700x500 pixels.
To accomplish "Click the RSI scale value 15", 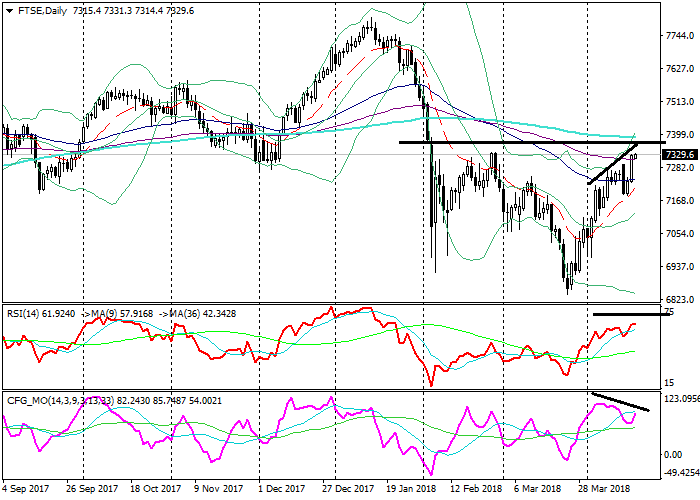I will (x=669, y=383).
